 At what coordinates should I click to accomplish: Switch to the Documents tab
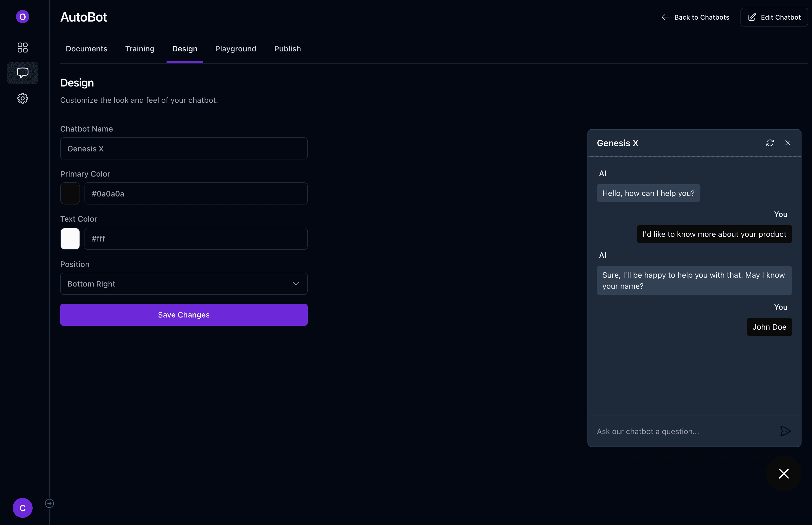coord(86,48)
